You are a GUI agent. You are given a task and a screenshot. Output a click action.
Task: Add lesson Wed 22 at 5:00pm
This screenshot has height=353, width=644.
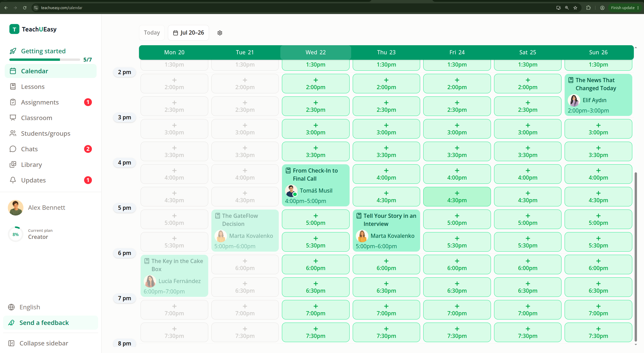click(x=315, y=219)
